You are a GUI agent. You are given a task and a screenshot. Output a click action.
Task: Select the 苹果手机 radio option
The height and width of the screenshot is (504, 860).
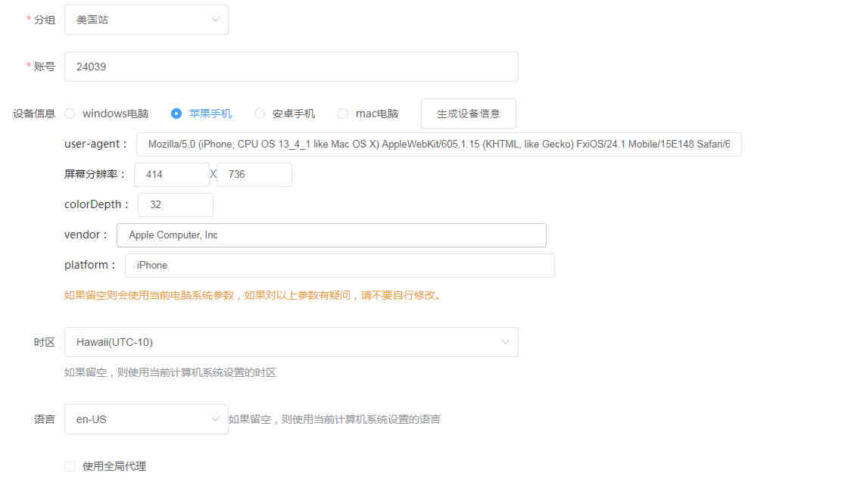pos(176,114)
